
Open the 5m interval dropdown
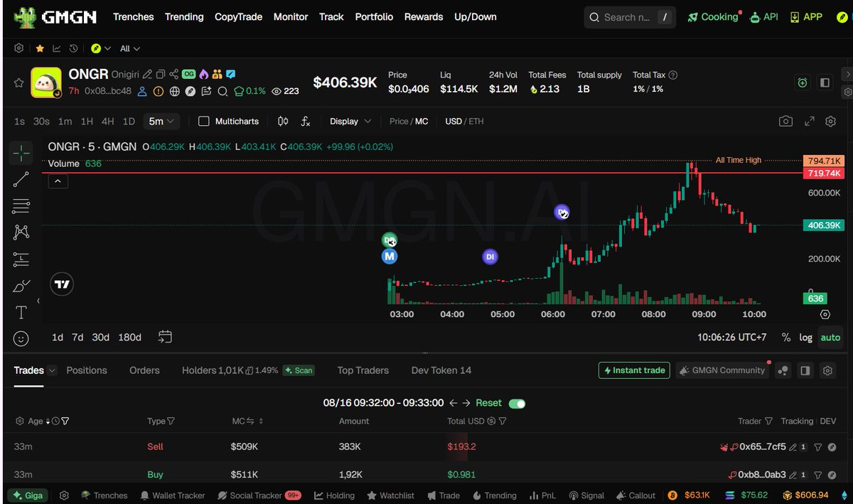point(161,122)
